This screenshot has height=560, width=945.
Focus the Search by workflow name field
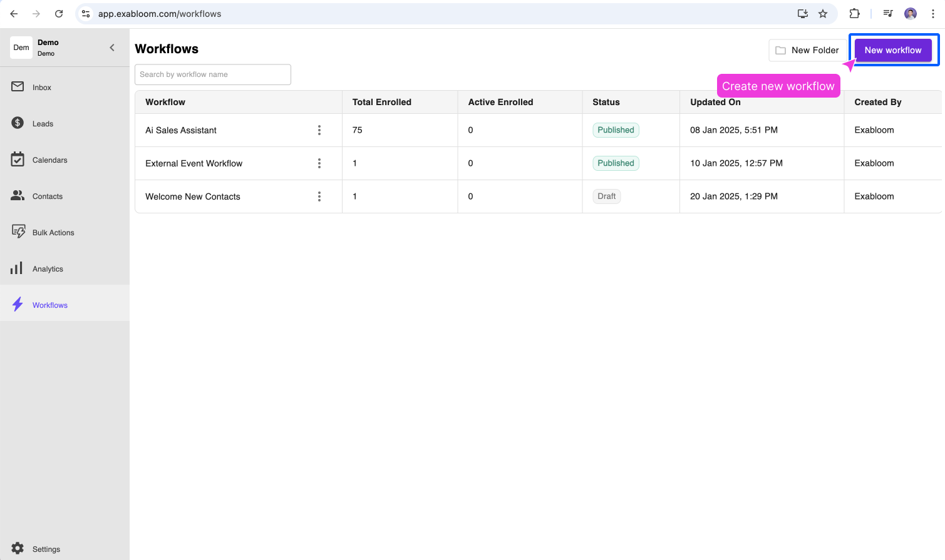[213, 74]
